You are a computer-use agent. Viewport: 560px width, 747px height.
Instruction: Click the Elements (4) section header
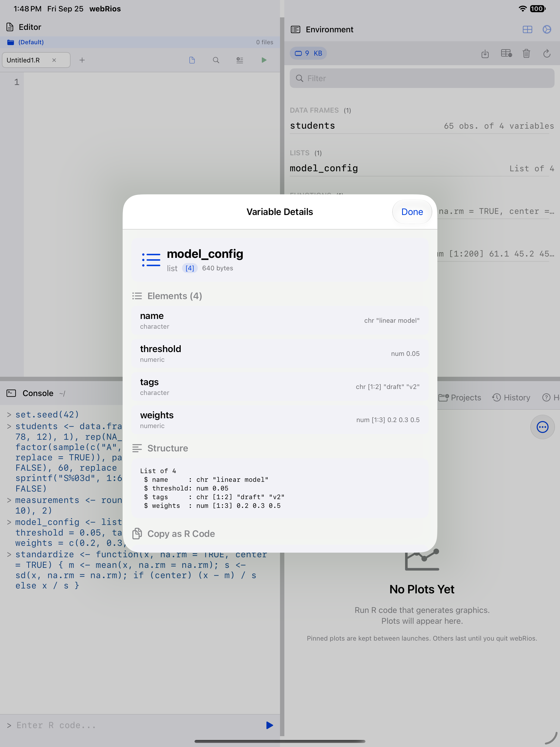pos(167,296)
